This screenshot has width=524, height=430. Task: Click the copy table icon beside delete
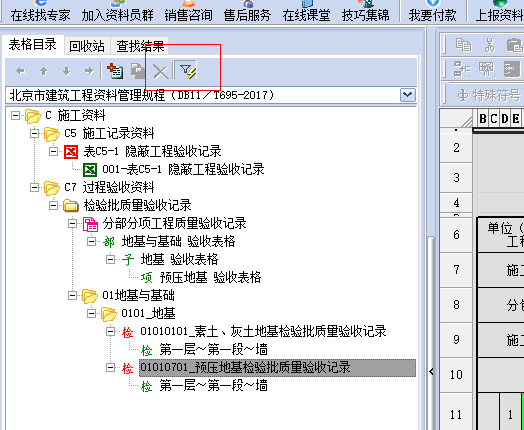[x=138, y=71]
